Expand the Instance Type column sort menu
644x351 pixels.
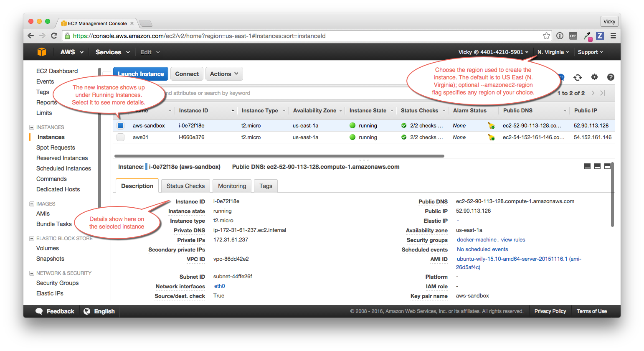click(x=284, y=110)
